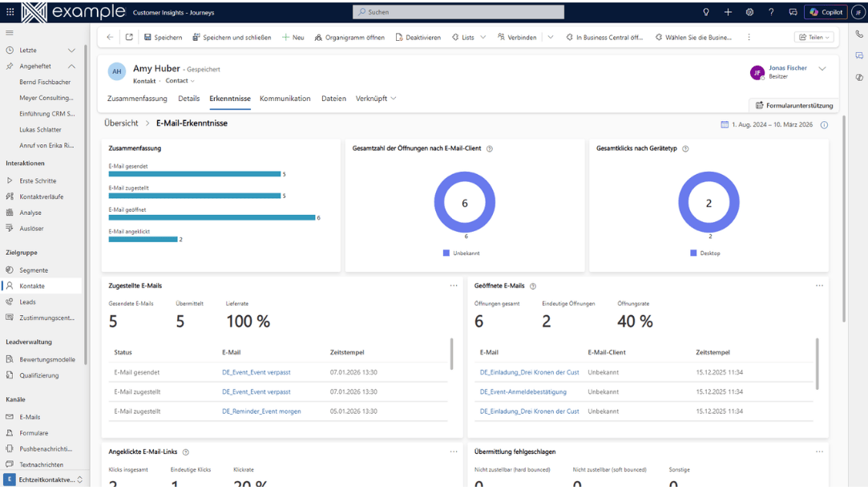This screenshot has height=490, width=868.
Task: Open the calendar date range picker
Action: tap(725, 125)
